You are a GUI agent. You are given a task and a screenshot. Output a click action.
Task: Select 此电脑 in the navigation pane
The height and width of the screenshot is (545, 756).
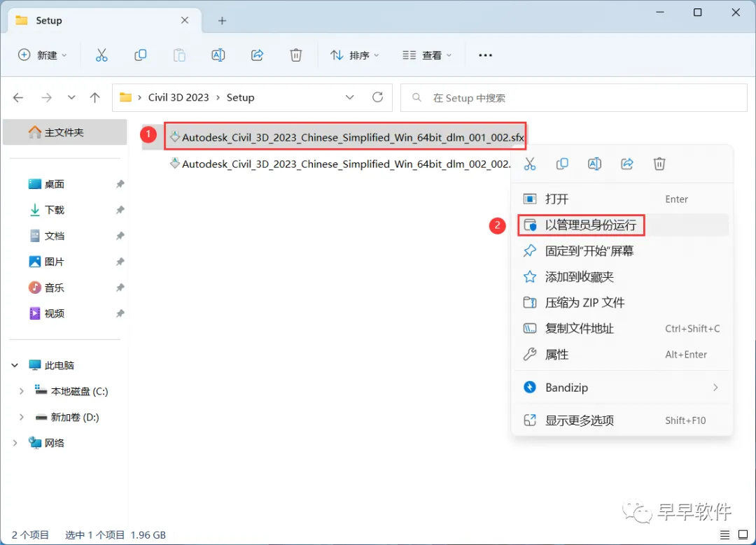[x=59, y=365]
